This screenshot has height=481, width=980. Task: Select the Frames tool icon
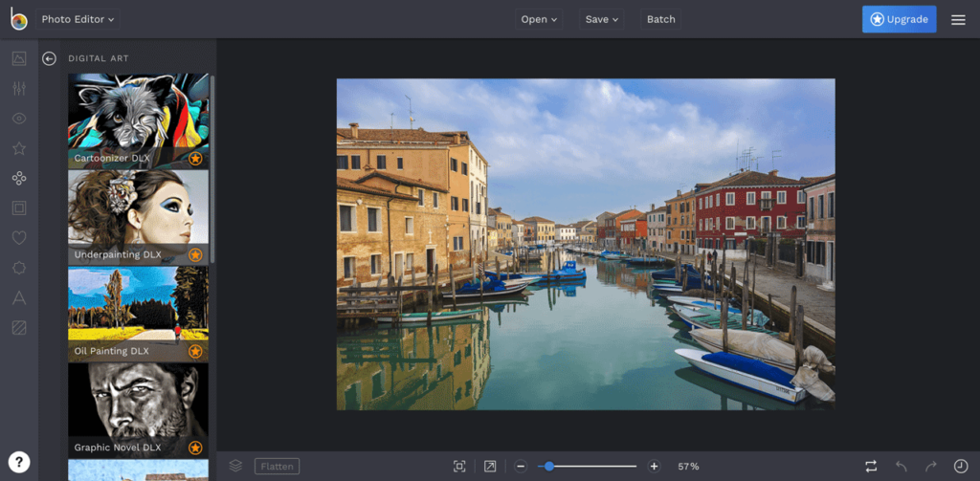click(x=19, y=208)
